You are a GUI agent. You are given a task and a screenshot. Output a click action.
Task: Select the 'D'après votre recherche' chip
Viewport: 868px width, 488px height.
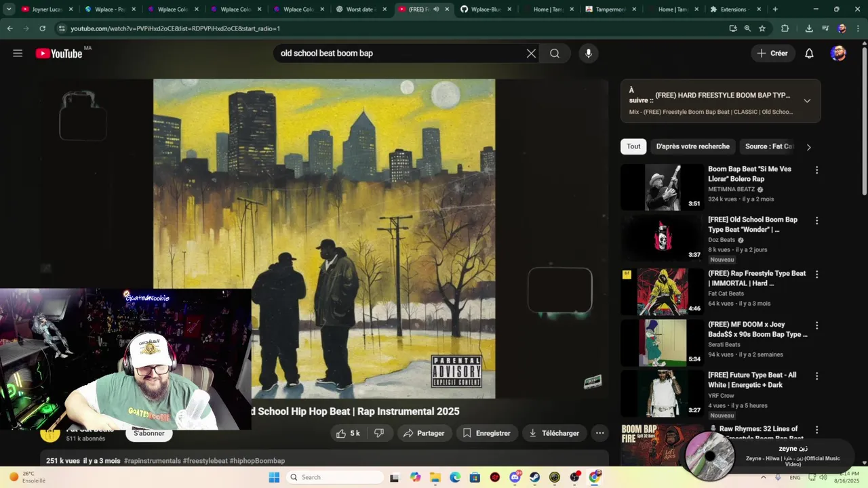pyautogui.click(x=692, y=146)
